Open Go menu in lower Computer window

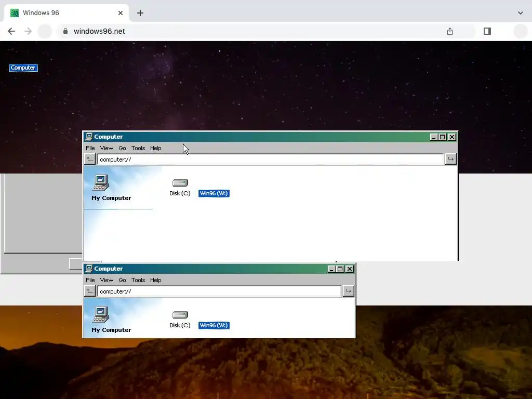pyautogui.click(x=122, y=280)
